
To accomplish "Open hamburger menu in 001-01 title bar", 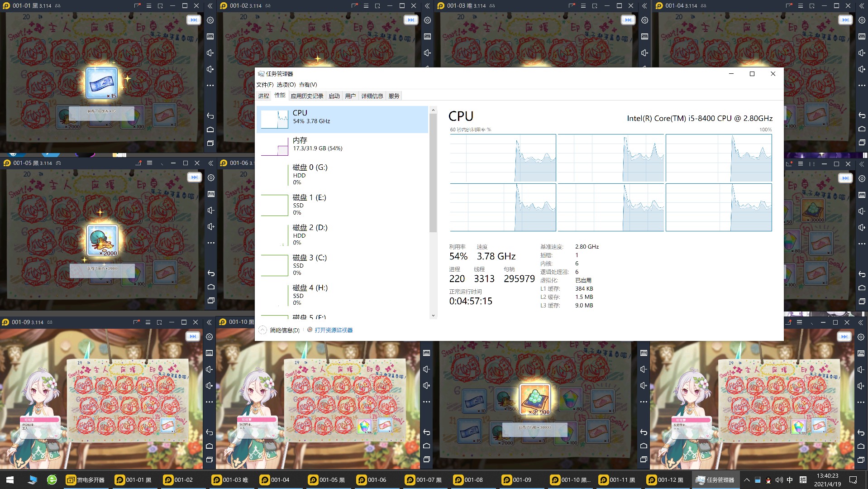I will click(149, 6).
